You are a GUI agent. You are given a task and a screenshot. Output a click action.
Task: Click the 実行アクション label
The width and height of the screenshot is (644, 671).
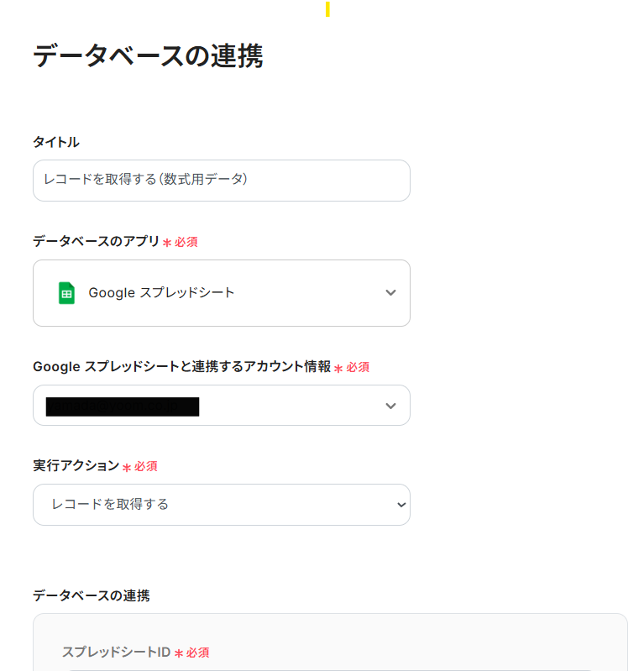(x=76, y=465)
